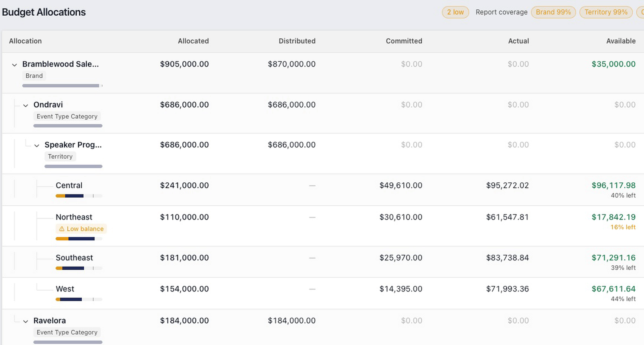This screenshot has width=644, height=345.
Task: Click the $49,610.00 committed value
Action: click(x=401, y=186)
